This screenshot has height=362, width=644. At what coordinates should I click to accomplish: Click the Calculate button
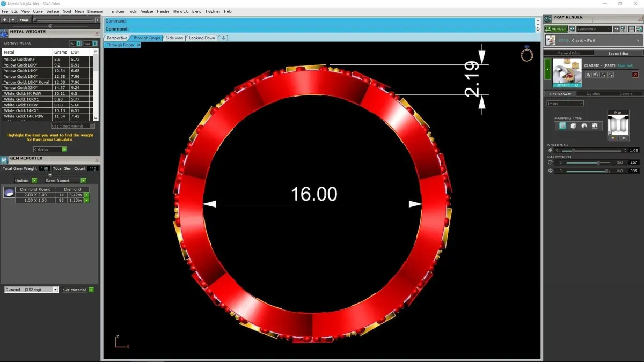click(x=49, y=150)
